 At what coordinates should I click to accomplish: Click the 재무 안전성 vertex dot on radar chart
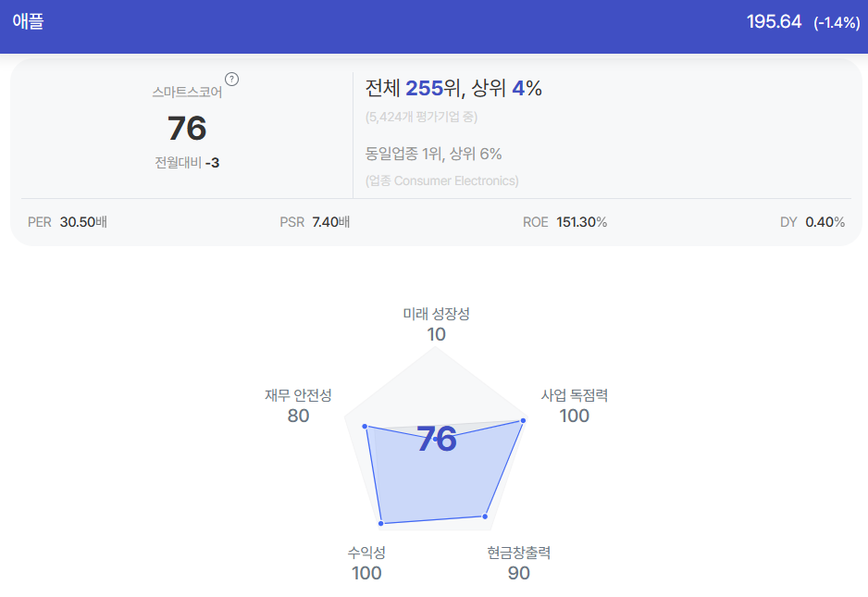tap(365, 427)
